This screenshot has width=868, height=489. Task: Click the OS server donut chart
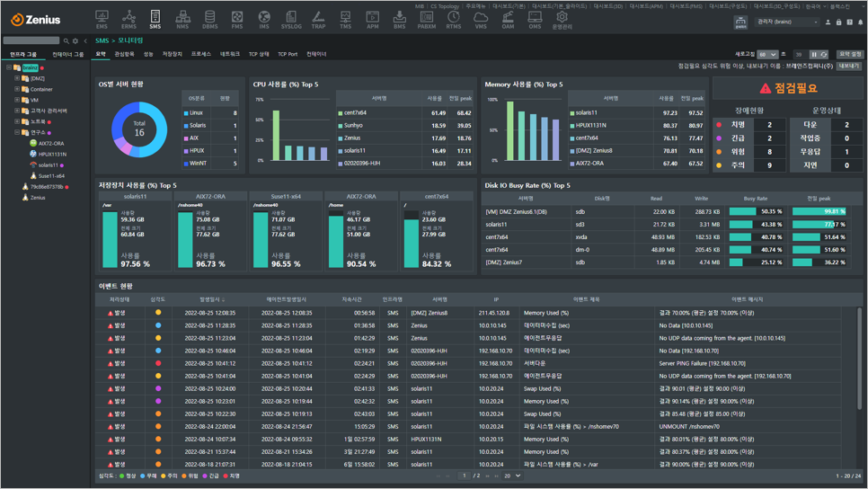[x=139, y=129]
